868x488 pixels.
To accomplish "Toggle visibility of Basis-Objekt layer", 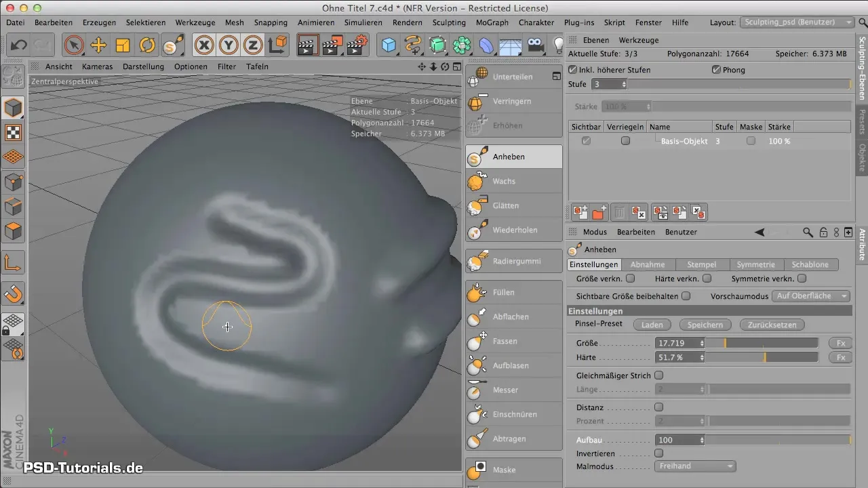I will pyautogui.click(x=586, y=141).
